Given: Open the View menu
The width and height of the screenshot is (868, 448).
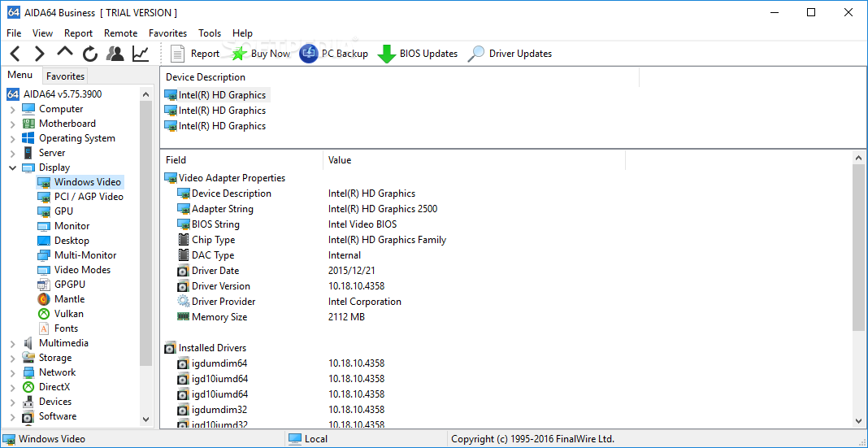Looking at the screenshot, I should click(x=42, y=33).
